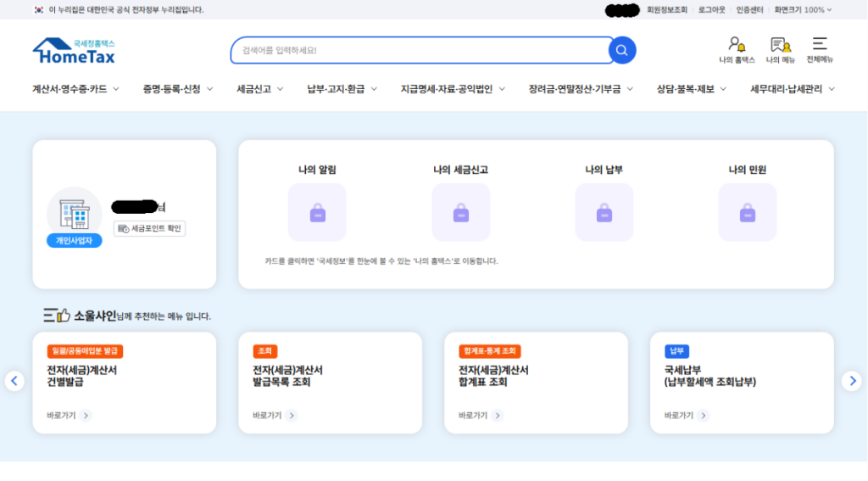
Task: Expand 증명·등록·신청 menu
Action: point(178,89)
